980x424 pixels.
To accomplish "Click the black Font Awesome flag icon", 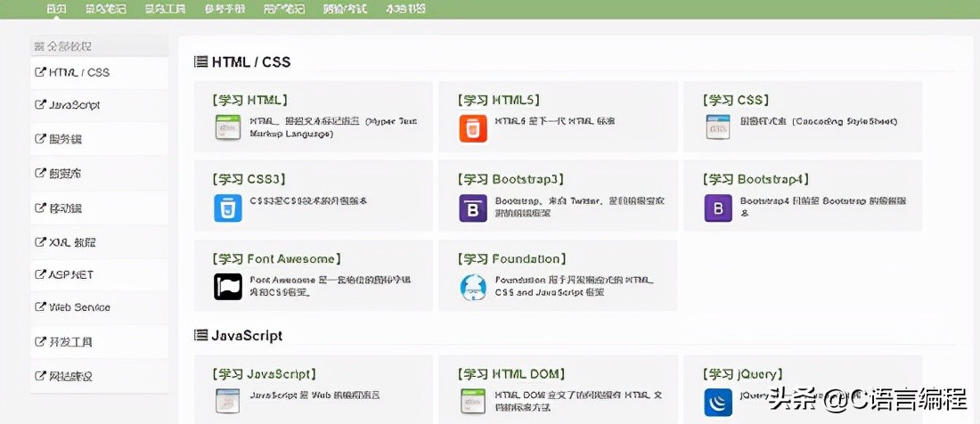I will pyautogui.click(x=227, y=287).
